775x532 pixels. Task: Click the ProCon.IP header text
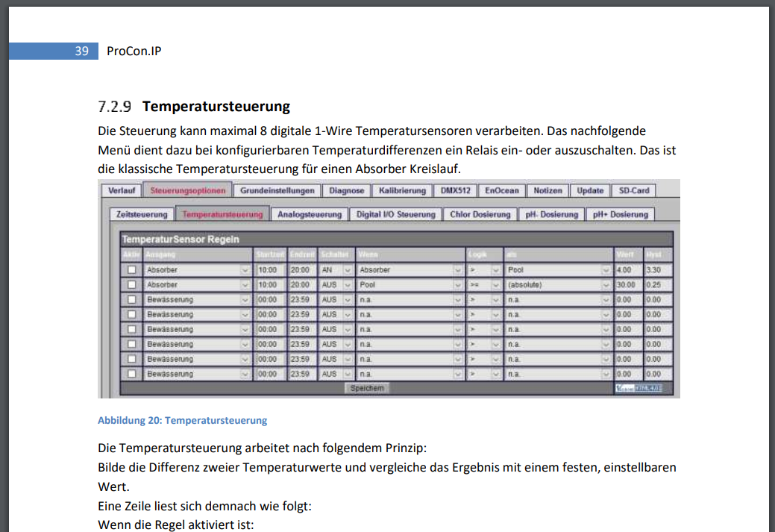click(x=134, y=51)
